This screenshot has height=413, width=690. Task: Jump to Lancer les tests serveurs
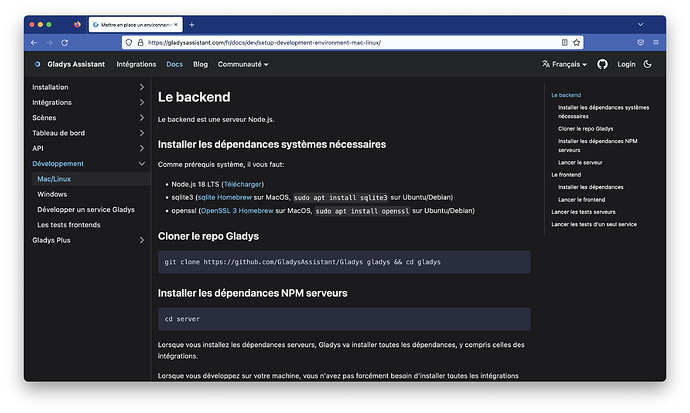[583, 212]
